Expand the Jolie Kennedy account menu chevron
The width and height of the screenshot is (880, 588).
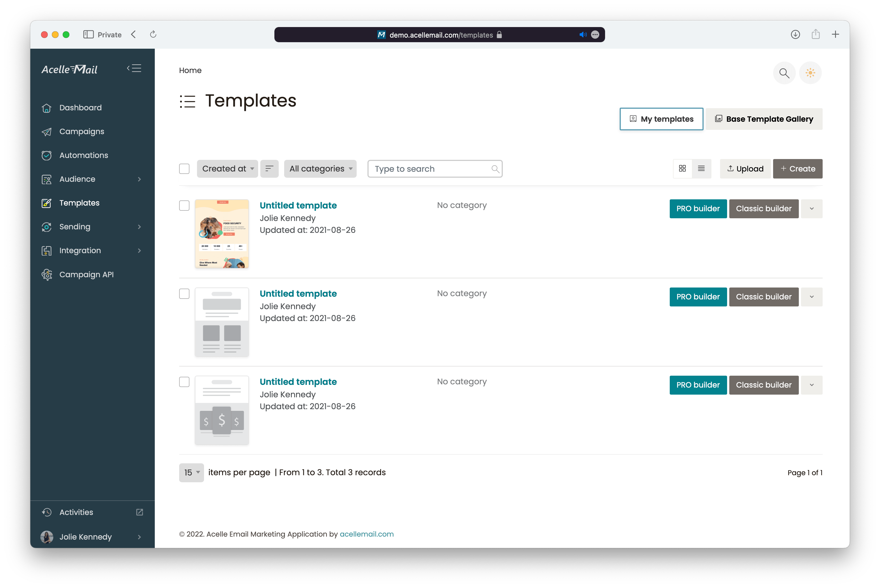click(x=140, y=537)
